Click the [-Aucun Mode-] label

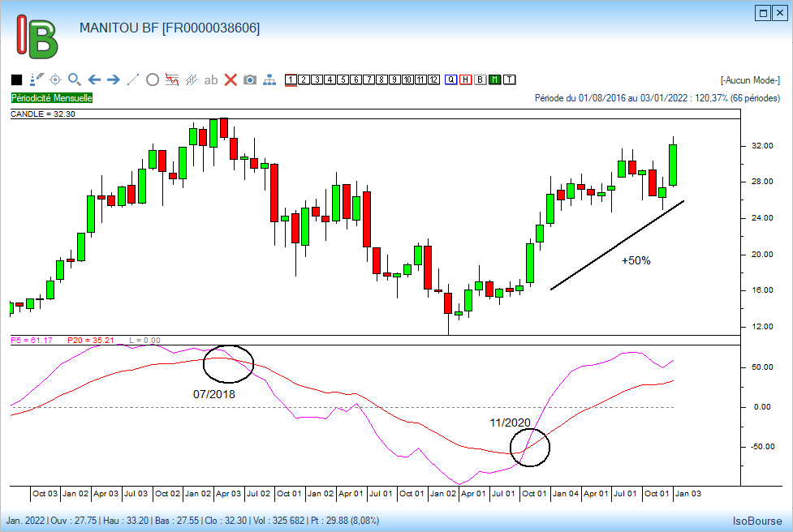click(751, 80)
